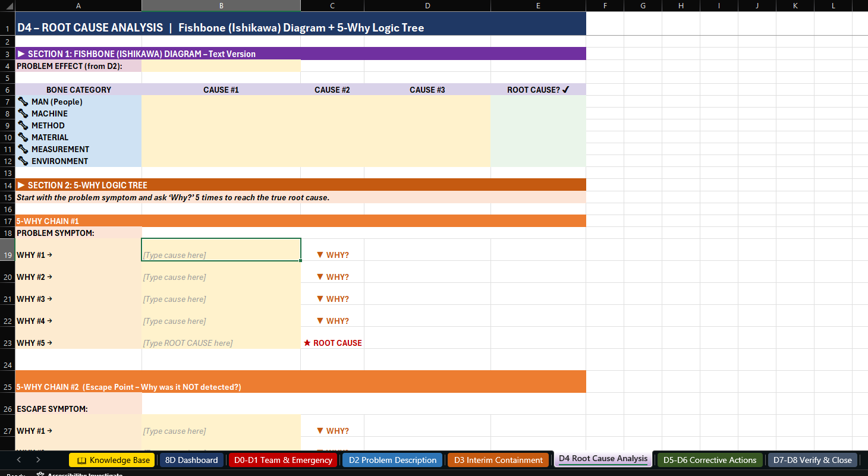
Task: Switch to the D2 Problem Description sheet
Action: click(392, 459)
